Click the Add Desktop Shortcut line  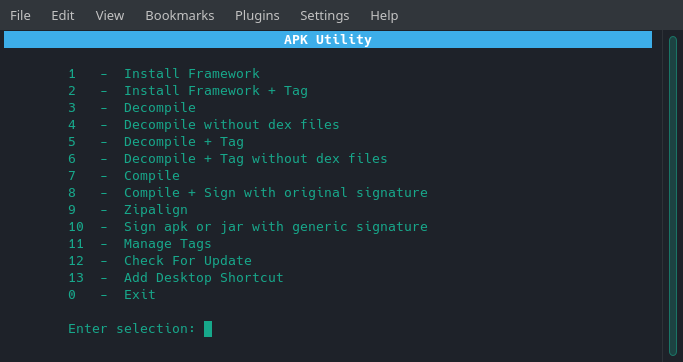pos(176,277)
